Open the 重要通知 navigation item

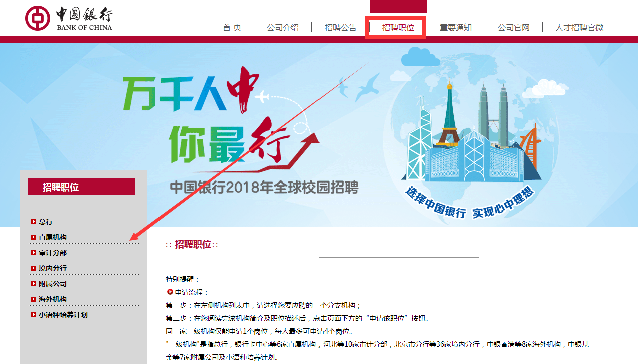pos(456,28)
